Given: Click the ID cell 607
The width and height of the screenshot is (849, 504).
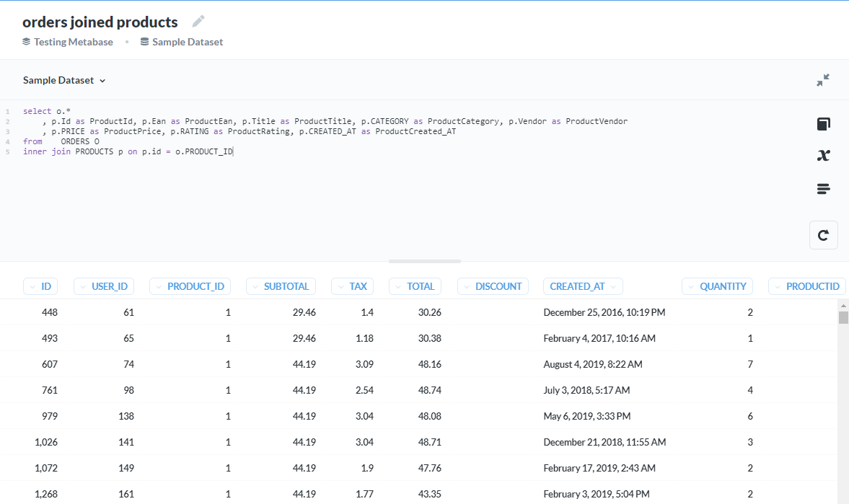Looking at the screenshot, I should pyautogui.click(x=49, y=364).
